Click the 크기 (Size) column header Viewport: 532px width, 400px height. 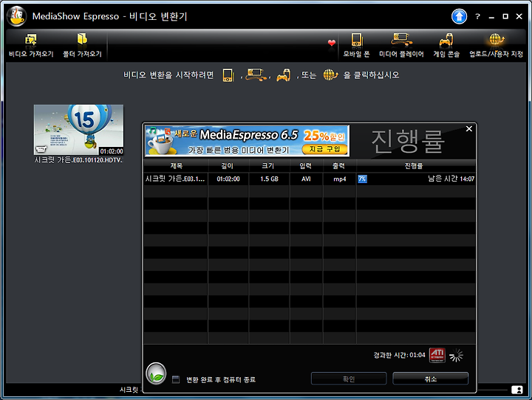269,166
